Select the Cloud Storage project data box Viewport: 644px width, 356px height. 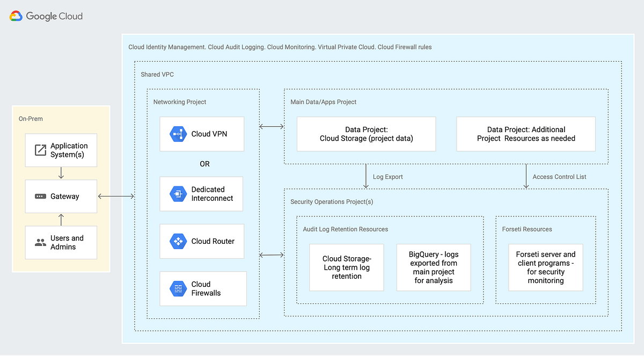click(x=366, y=134)
